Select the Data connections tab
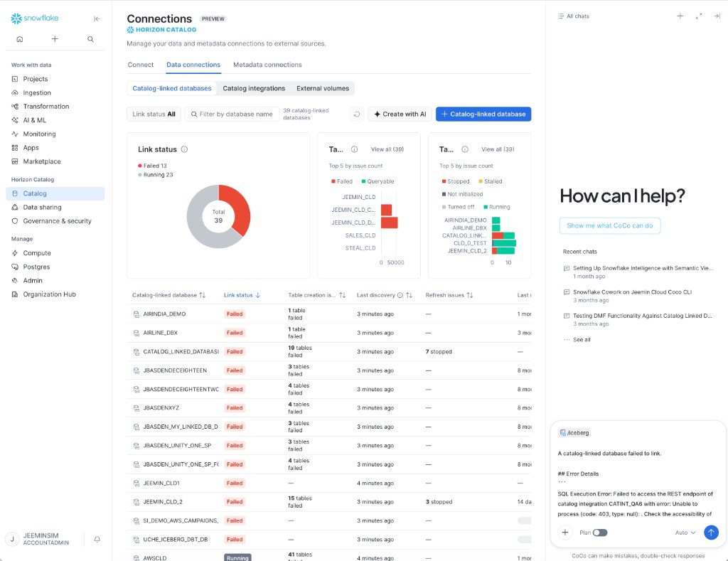The image size is (728, 561). pyautogui.click(x=193, y=65)
